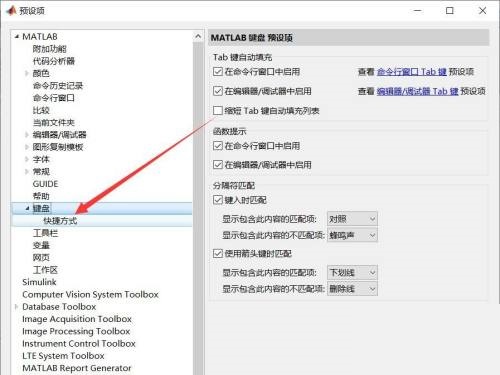Image resolution: width=500 pixels, height=375 pixels.
Task: Expand the 编辑器/调试器 tree node
Action: [27, 135]
